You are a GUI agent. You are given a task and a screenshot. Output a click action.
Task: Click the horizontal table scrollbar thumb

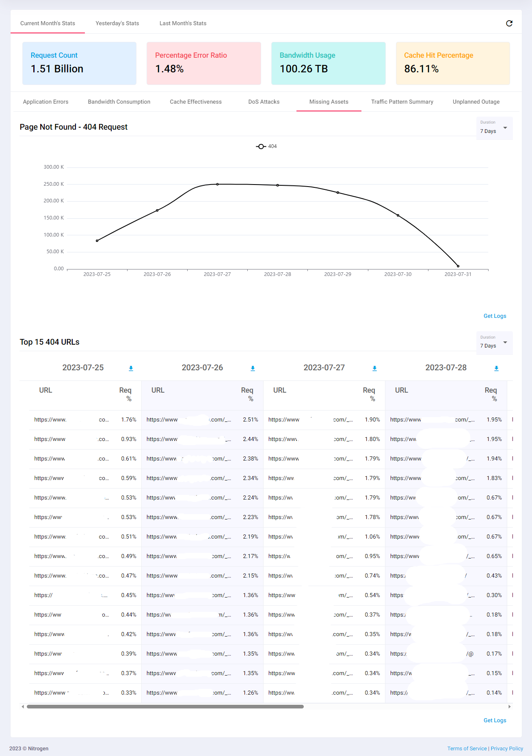pos(165,707)
